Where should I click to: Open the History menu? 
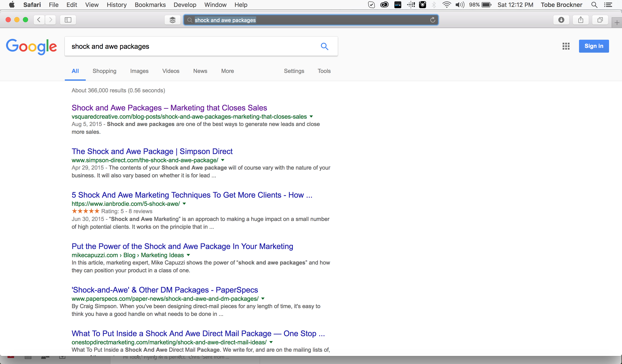coord(116,5)
